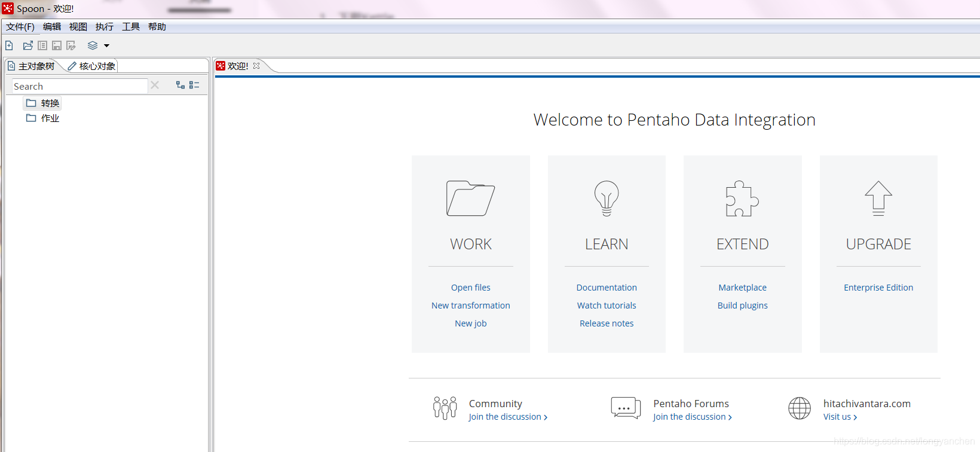Click the WORK heading text

471,244
